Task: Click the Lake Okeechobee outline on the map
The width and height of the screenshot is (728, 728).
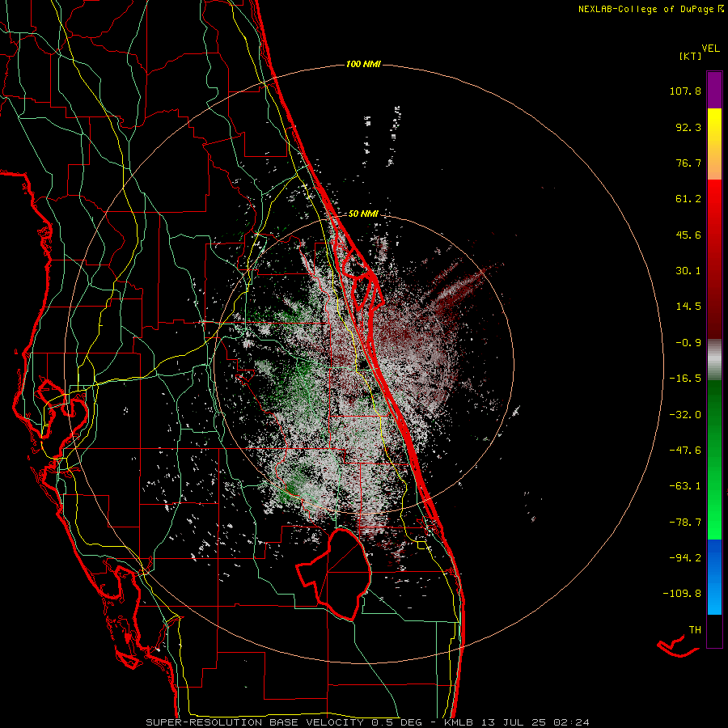Action: pos(333,574)
